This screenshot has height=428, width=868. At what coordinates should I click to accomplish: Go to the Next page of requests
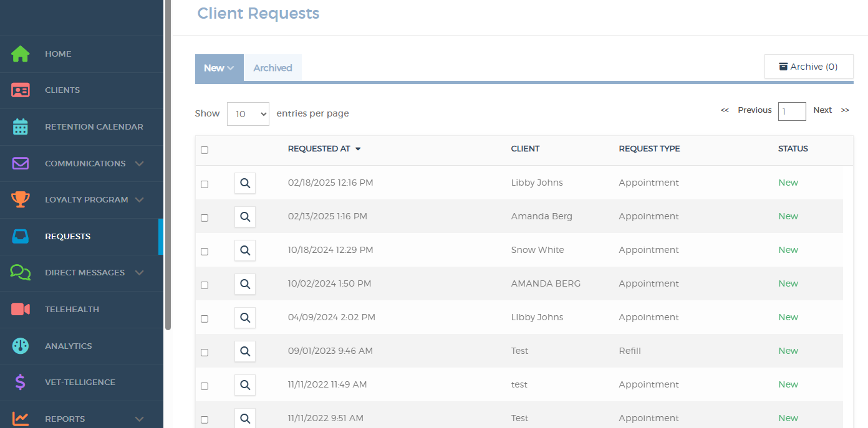tap(822, 110)
